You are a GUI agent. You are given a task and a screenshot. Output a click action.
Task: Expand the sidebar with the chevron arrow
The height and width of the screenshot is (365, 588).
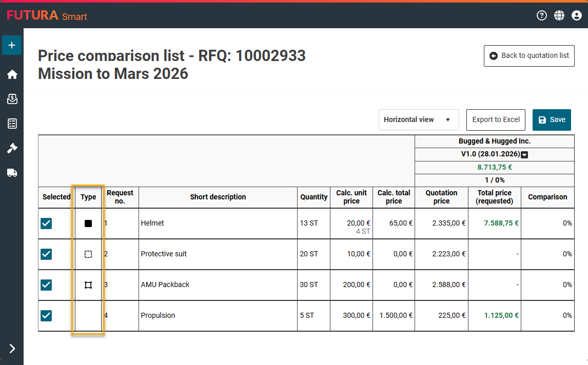tap(12, 349)
